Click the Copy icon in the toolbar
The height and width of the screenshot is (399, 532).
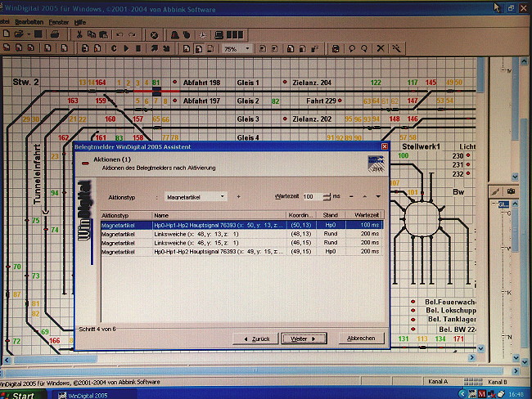pos(92,34)
